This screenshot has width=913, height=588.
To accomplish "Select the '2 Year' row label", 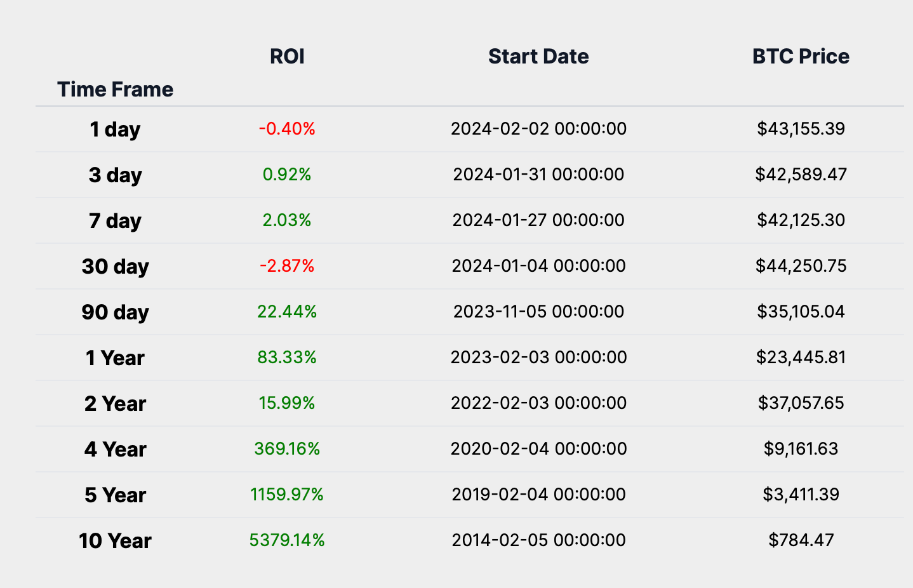I will pos(115,404).
